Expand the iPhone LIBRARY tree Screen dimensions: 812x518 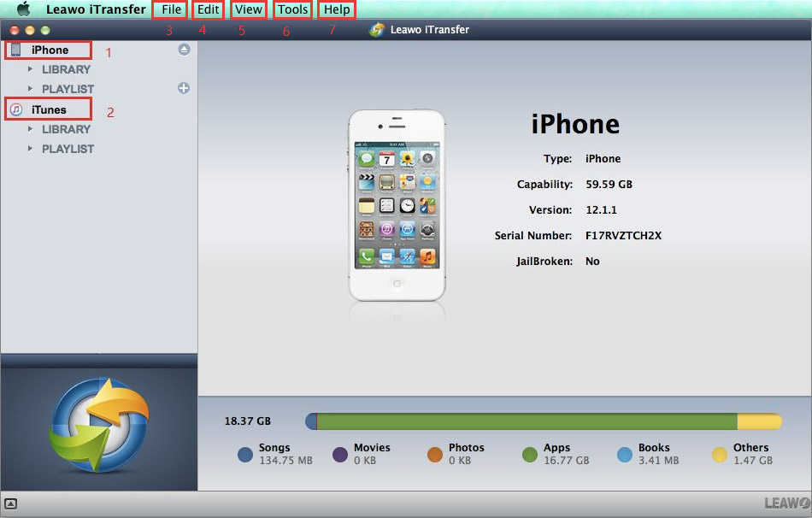[x=31, y=69]
